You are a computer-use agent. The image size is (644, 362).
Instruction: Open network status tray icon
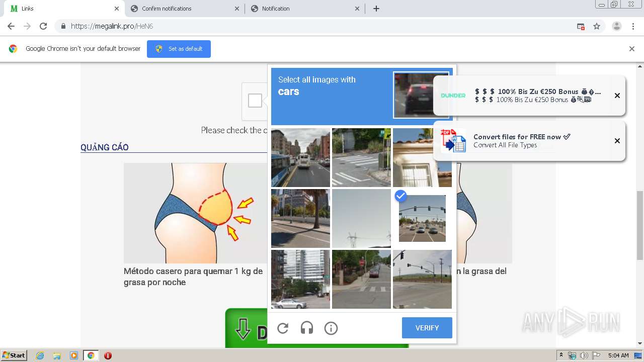[x=572, y=355]
